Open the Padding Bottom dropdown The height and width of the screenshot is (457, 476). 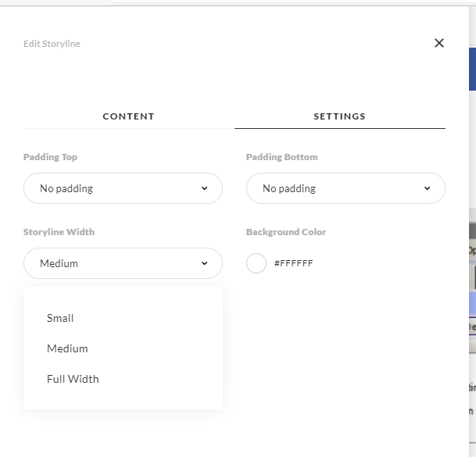(345, 188)
